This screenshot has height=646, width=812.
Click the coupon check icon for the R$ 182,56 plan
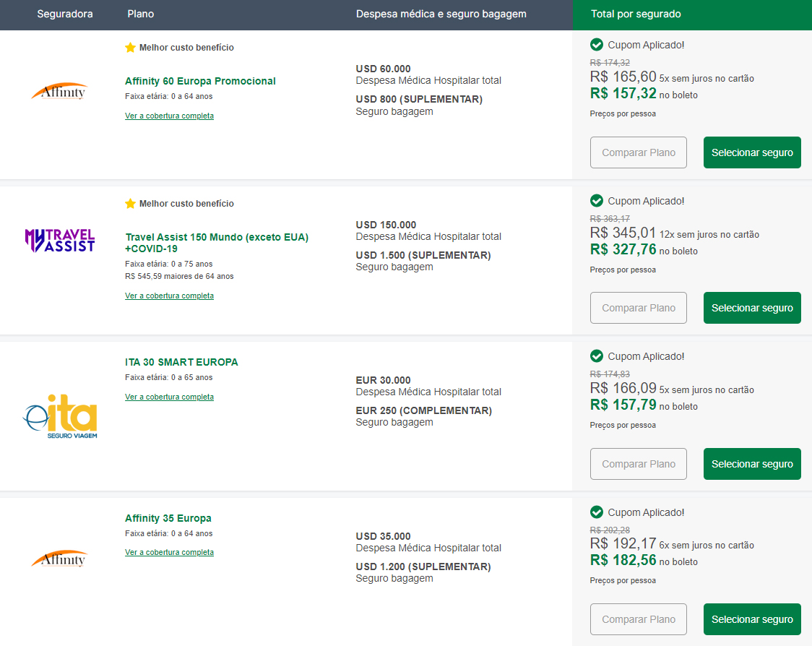597,512
